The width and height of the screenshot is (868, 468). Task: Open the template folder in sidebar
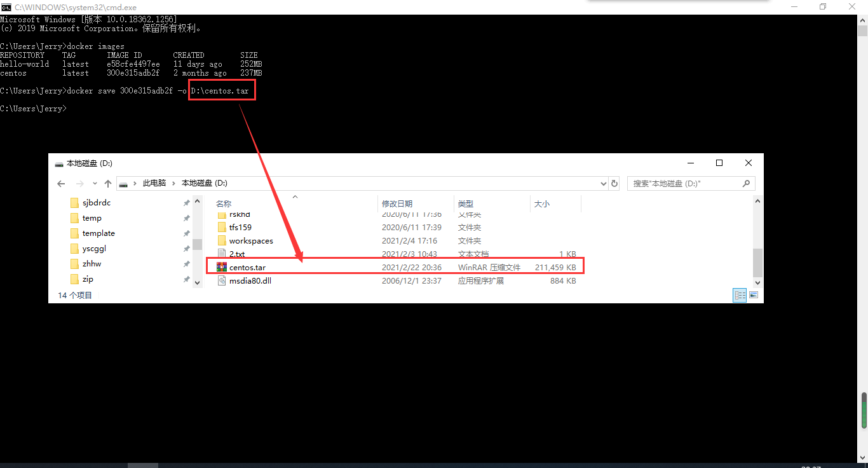[98, 233]
